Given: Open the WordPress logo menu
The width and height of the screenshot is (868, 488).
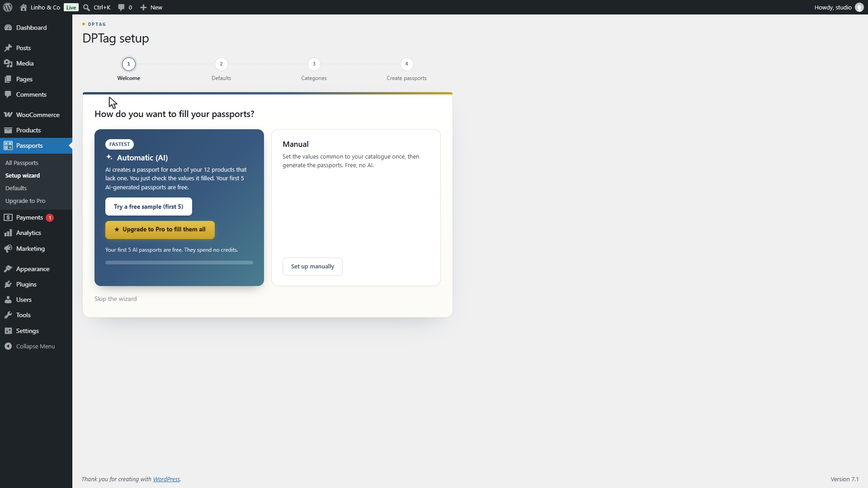Looking at the screenshot, I should pyautogui.click(x=8, y=7).
